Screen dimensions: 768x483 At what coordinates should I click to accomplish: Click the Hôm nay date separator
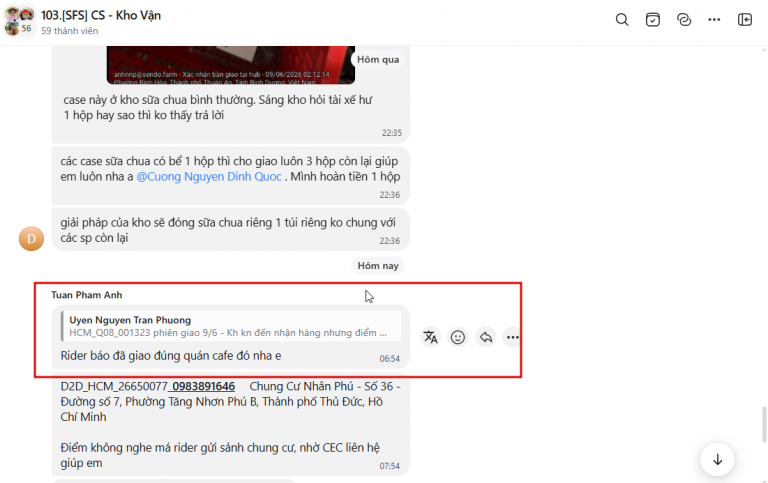(378, 266)
